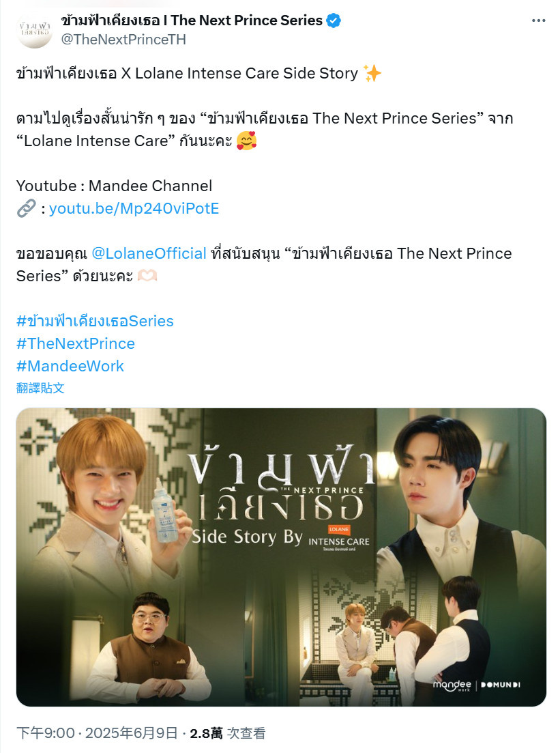Click the DOMUNDI logo in poster

tap(501, 685)
